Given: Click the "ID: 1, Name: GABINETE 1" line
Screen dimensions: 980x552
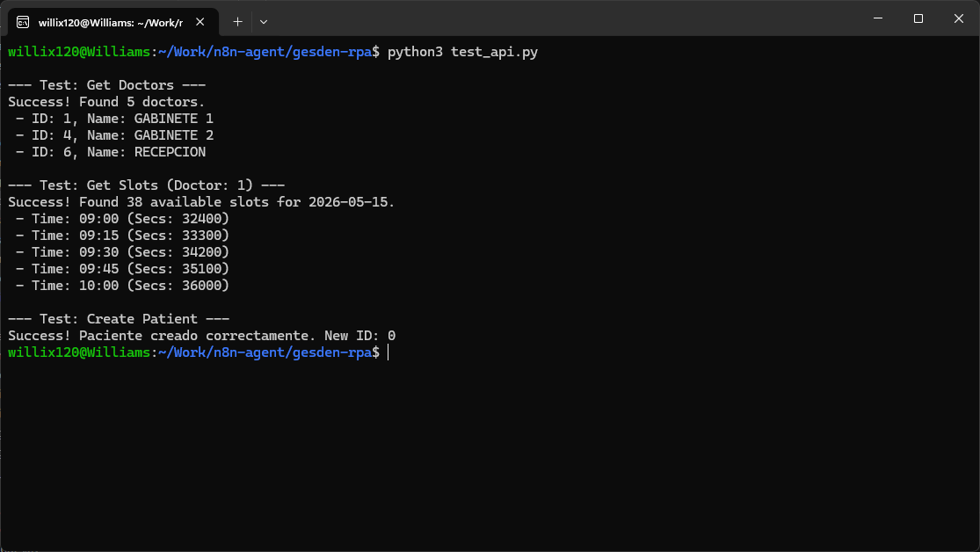Looking at the screenshot, I should point(114,119).
